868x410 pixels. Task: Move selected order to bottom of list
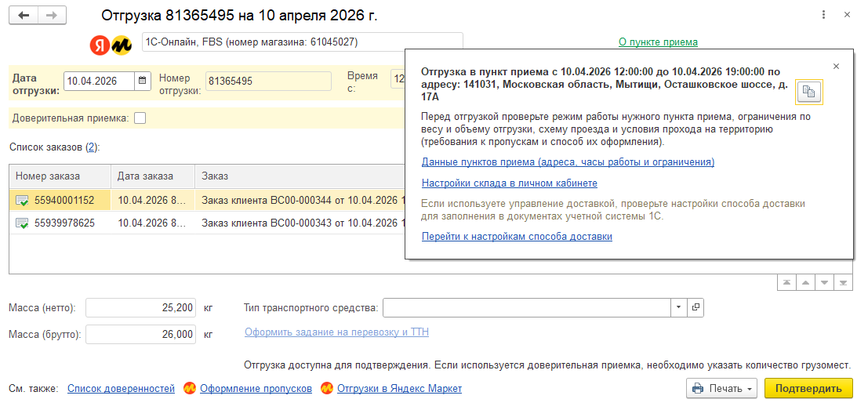tap(843, 283)
